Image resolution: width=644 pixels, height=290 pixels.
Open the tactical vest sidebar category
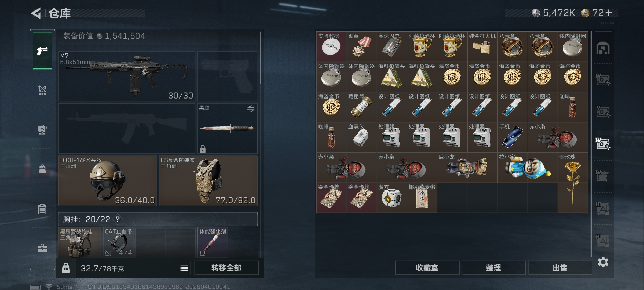click(x=42, y=90)
